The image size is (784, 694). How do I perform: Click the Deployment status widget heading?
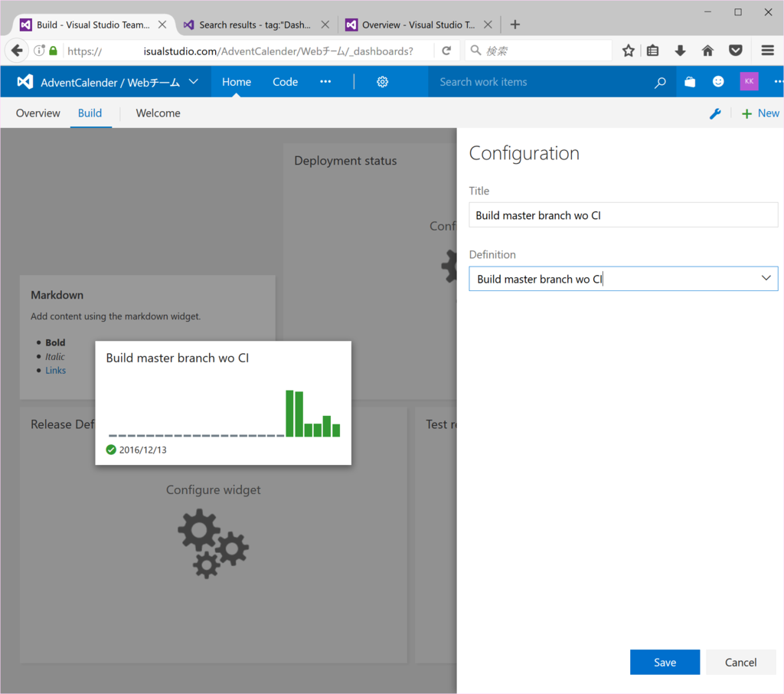(x=345, y=161)
